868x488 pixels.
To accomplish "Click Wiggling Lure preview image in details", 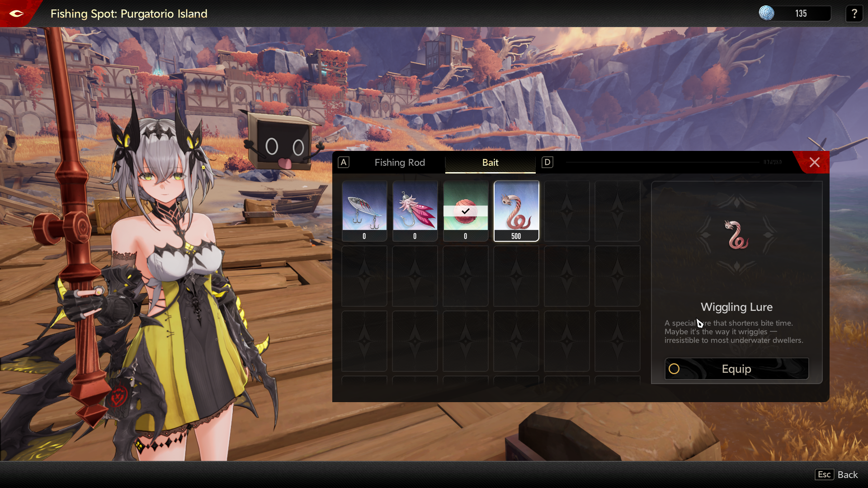I will click(x=737, y=235).
